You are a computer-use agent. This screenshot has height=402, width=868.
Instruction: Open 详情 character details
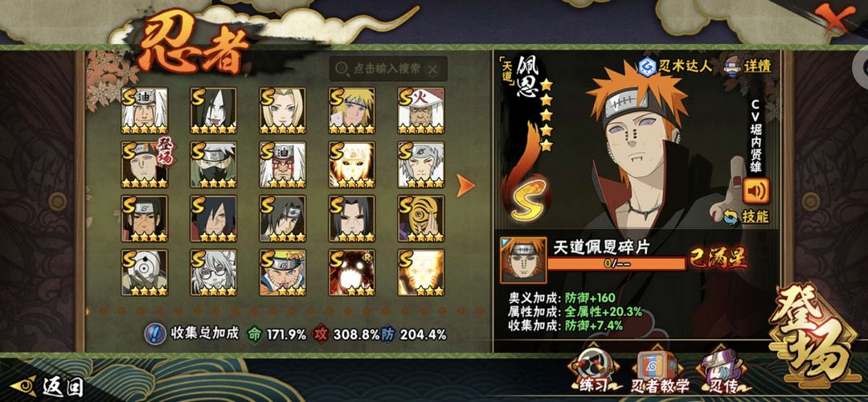coord(748,67)
